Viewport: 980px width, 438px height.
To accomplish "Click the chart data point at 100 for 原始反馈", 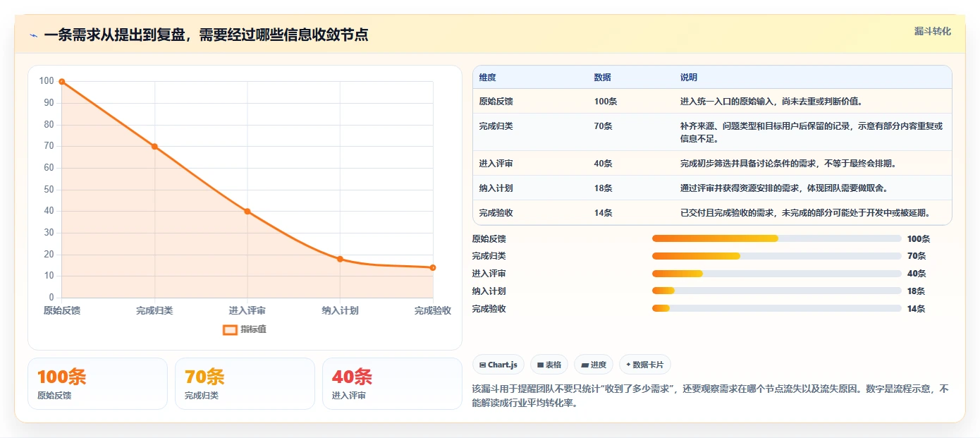I will click(62, 82).
